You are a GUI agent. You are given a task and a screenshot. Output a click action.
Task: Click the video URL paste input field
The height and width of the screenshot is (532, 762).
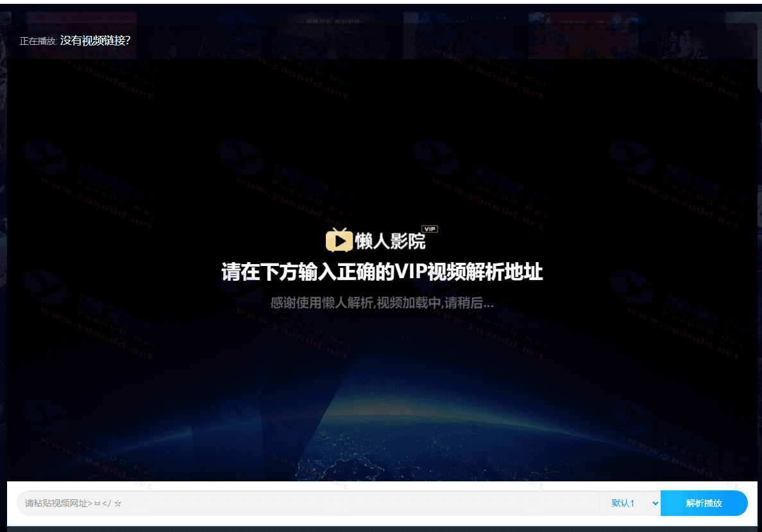pyautogui.click(x=308, y=503)
